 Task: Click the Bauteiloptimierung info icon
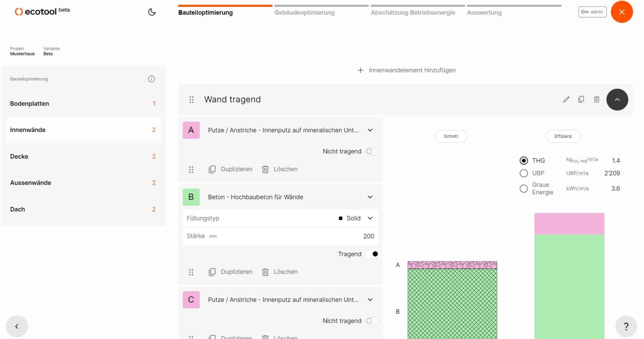click(x=151, y=79)
